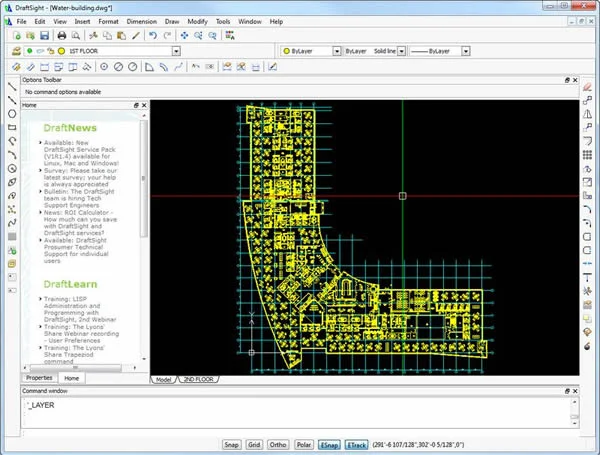
Task: Select the Rectangle draw tool in left toolbar
Action: click(x=12, y=127)
